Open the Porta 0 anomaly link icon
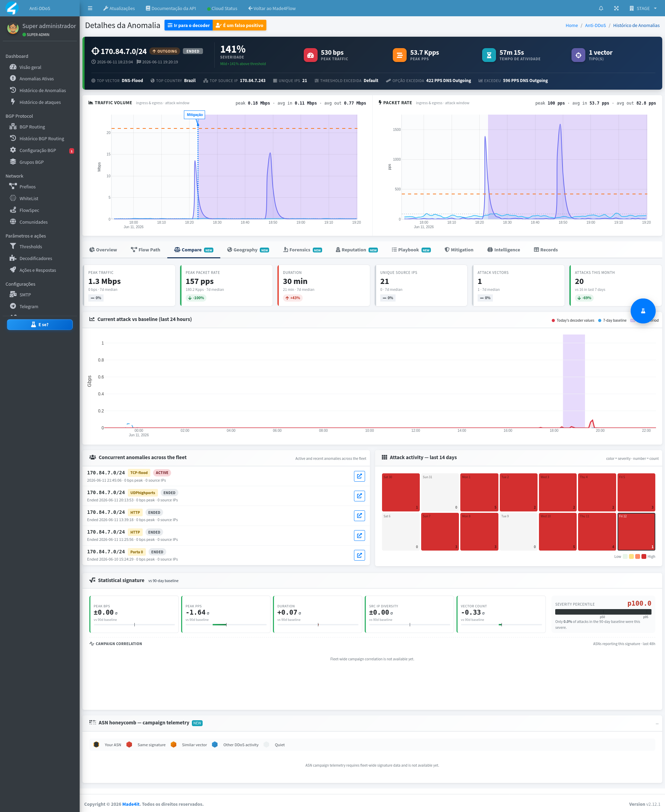The image size is (665, 812). pos(359,555)
